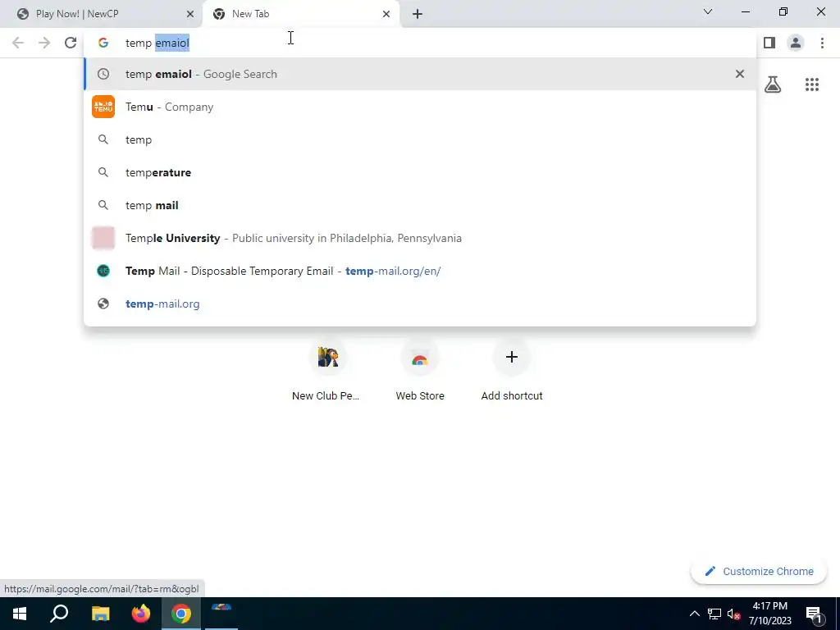
Task: Click the Add shortcut button
Action: point(512,371)
